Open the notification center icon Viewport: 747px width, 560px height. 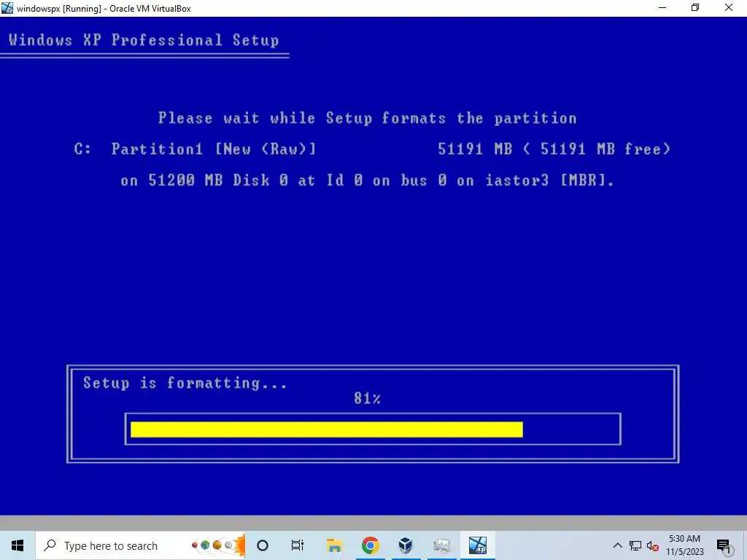(x=724, y=546)
